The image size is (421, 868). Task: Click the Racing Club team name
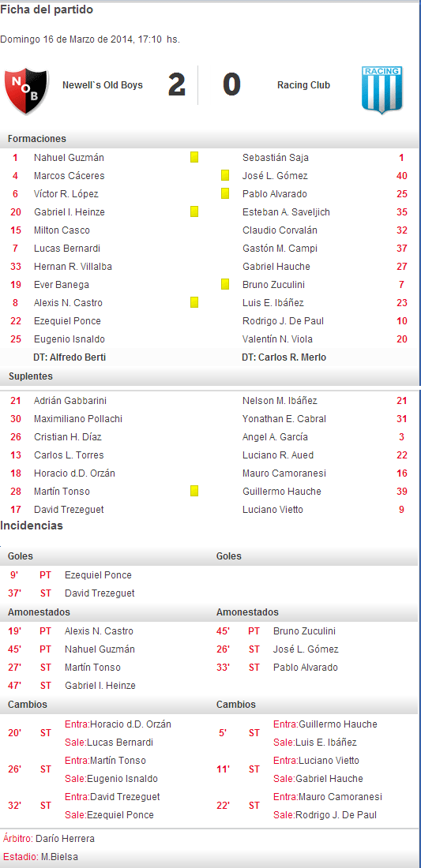(x=303, y=85)
